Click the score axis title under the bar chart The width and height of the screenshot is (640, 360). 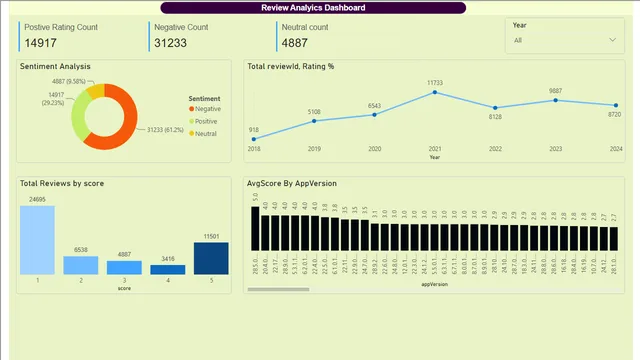[x=124, y=288]
